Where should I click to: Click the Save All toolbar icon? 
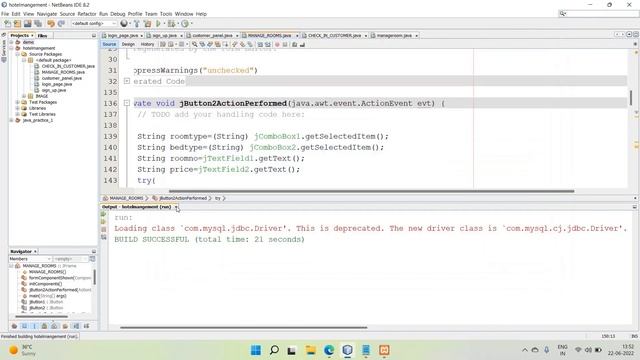(x=38, y=24)
